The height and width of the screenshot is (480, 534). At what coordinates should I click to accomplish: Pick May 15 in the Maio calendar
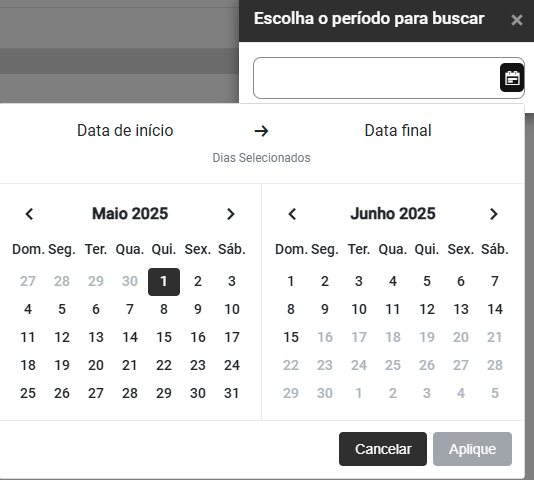164,337
